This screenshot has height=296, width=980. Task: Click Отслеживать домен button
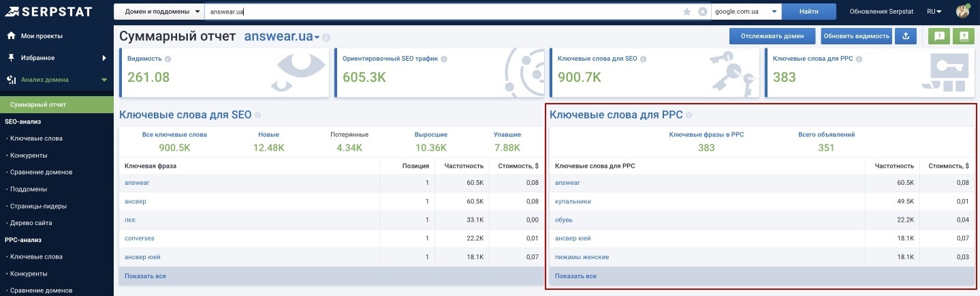click(x=772, y=36)
